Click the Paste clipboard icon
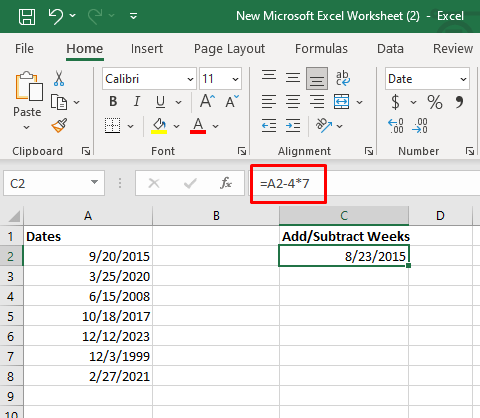 [x=29, y=86]
